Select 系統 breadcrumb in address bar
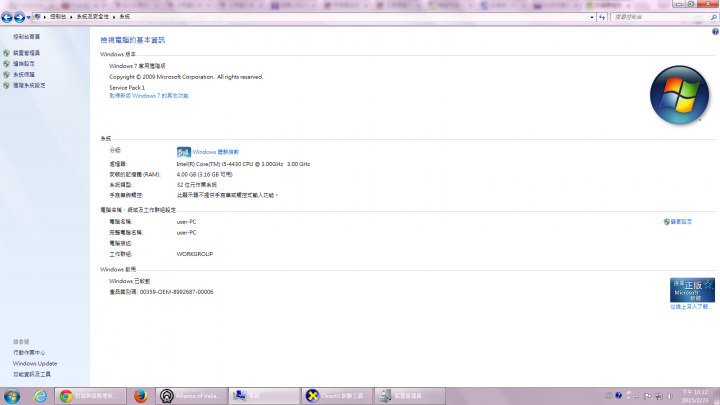Viewport: 720px width, 405px height. tap(125, 17)
